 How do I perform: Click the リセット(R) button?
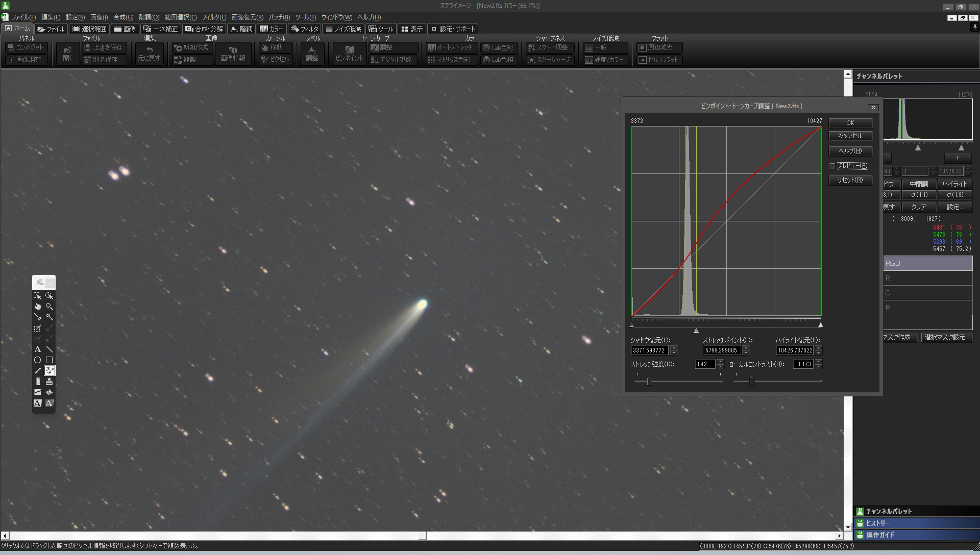click(x=850, y=180)
